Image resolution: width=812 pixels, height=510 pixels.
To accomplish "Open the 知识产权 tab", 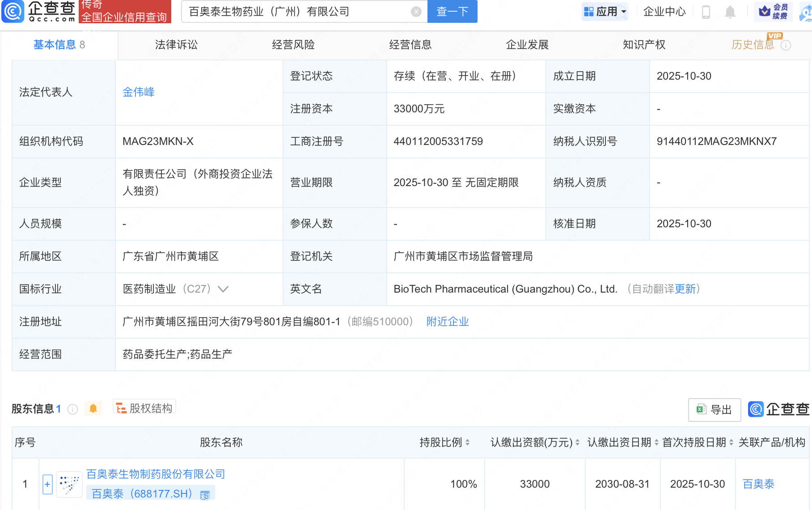I will (x=644, y=45).
